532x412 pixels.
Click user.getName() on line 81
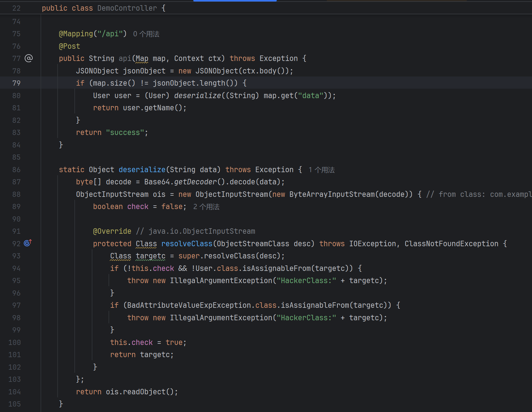point(152,108)
